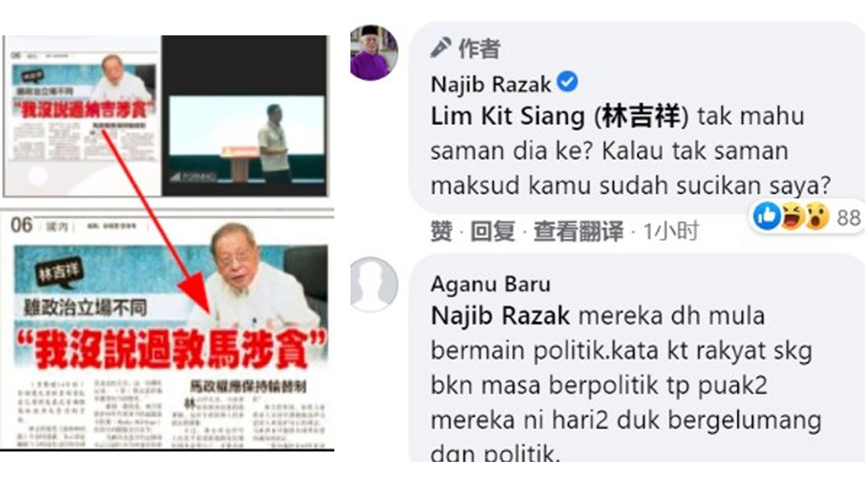The width and height of the screenshot is (868, 482).
Task: Open the speaker at podium photo
Action: point(244,116)
